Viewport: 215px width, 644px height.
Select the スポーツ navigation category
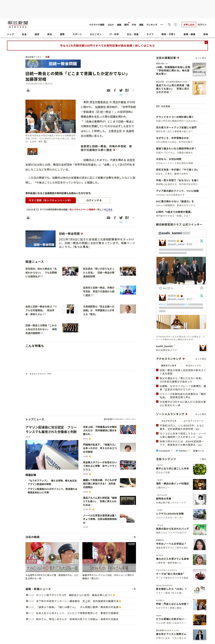click(x=77, y=34)
